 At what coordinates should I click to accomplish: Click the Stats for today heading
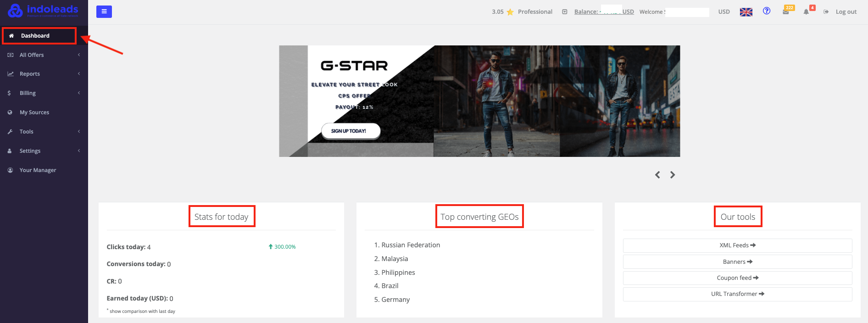click(x=221, y=217)
